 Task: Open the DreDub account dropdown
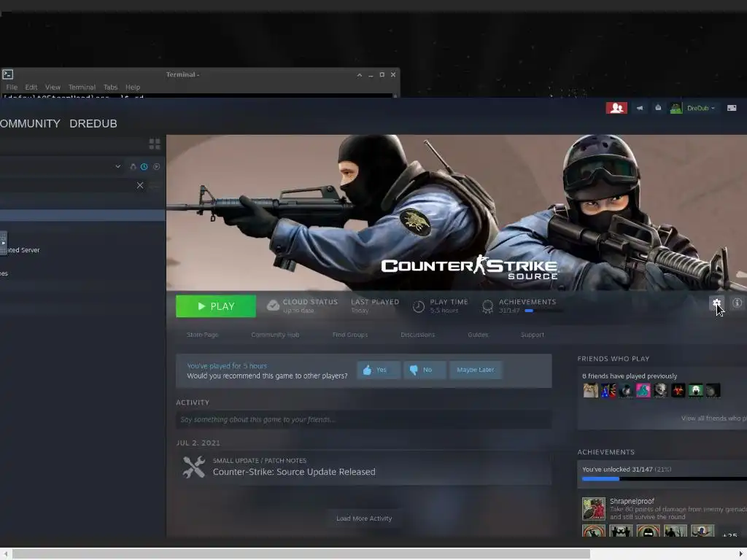point(701,108)
